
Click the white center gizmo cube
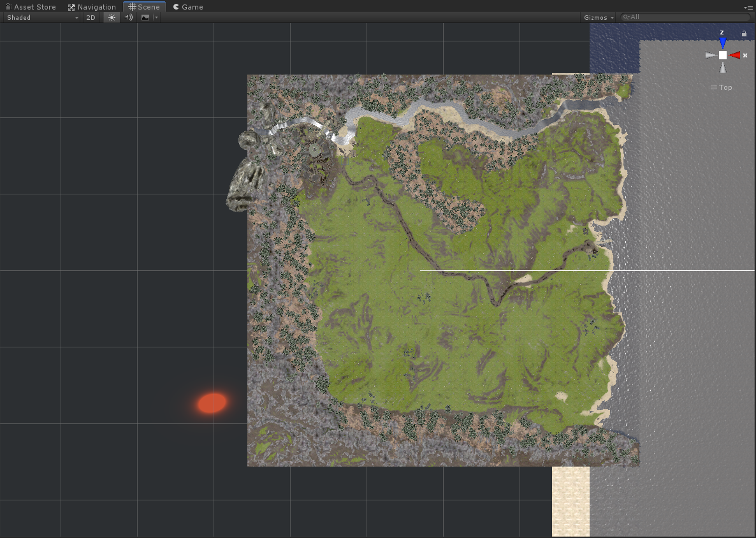click(722, 55)
